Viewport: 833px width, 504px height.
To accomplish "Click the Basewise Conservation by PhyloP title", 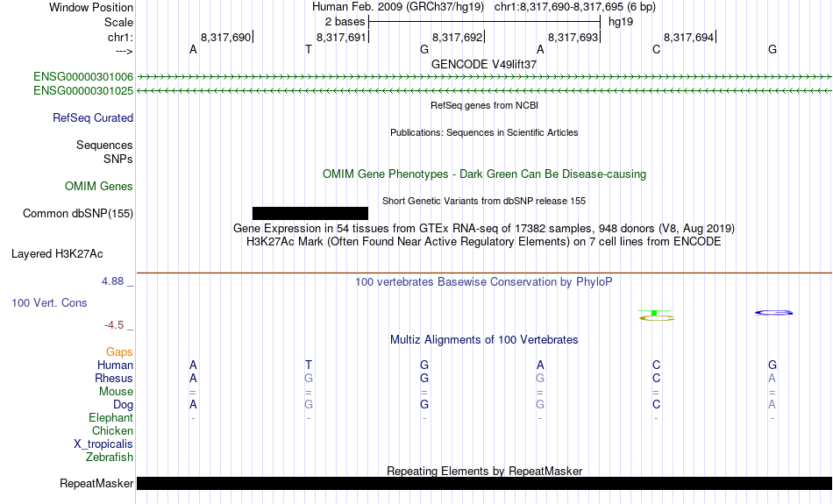I will point(484,282).
